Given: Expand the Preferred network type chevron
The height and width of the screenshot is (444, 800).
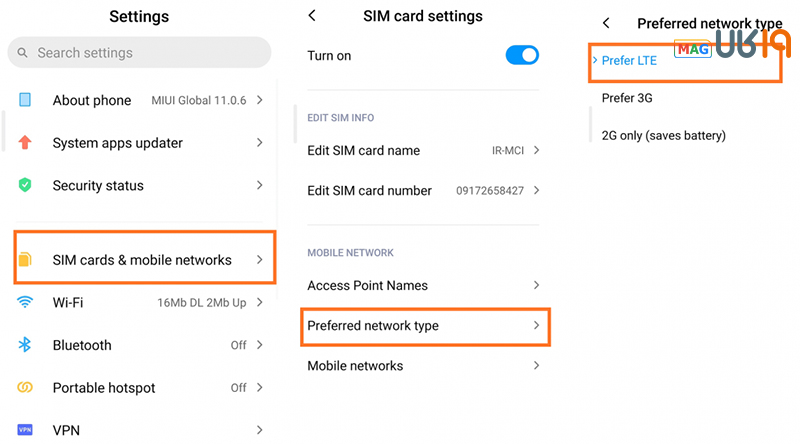Looking at the screenshot, I should coord(536,326).
